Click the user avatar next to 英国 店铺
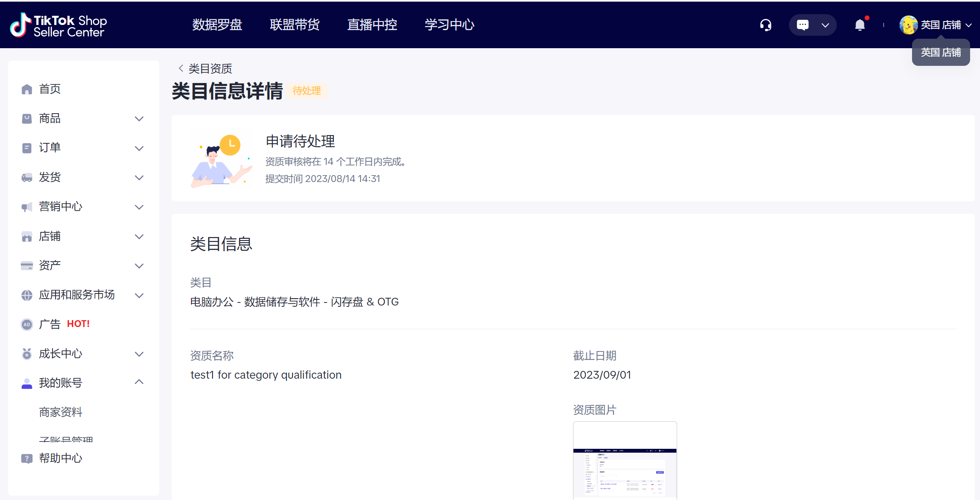This screenshot has width=980, height=500. [908, 25]
